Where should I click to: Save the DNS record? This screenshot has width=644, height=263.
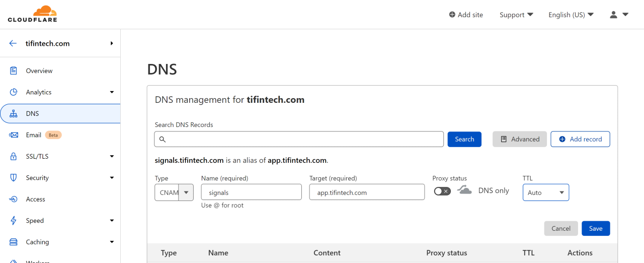pos(596,228)
